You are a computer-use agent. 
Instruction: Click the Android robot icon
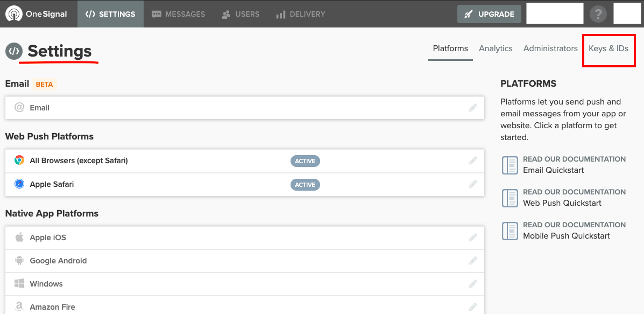(x=19, y=260)
